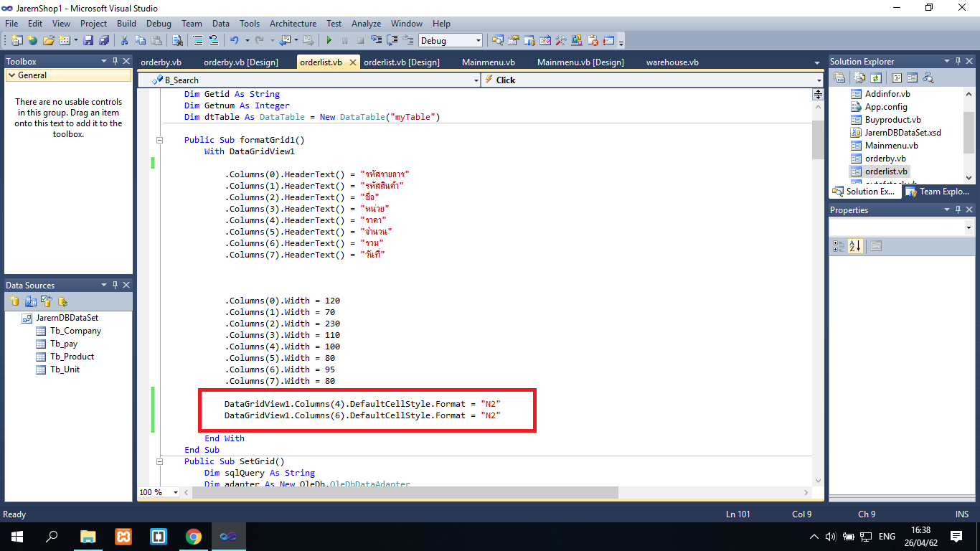The image size is (980, 551).
Task: Open the Properties object selector dropdown
Action: [x=969, y=227]
